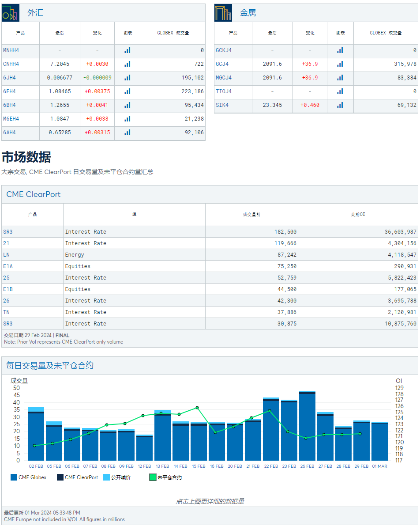Click the 金属 section icon
Viewport: 420px width, 530px height.
(x=223, y=13)
